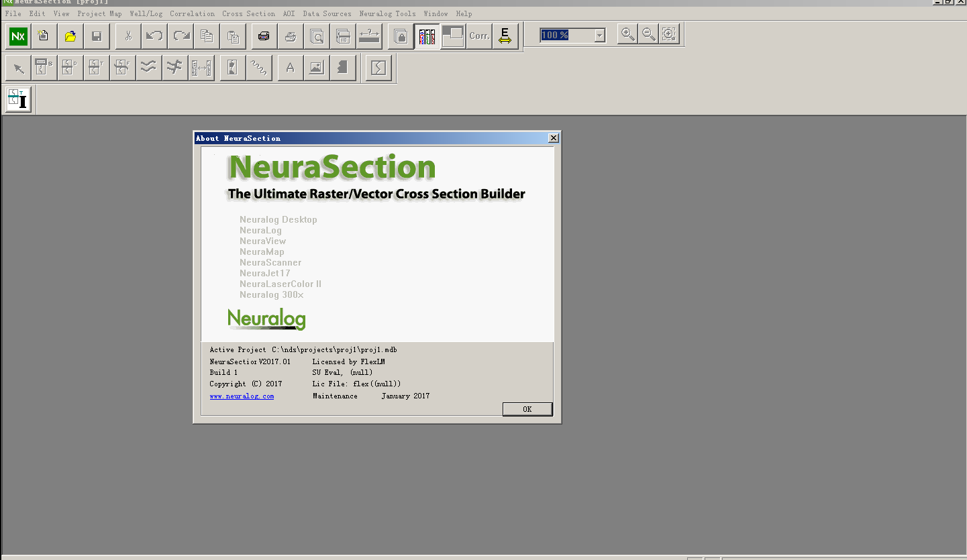Screen dimensions: 967x560
Task: Open the AOI menu
Action: (x=289, y=13)
